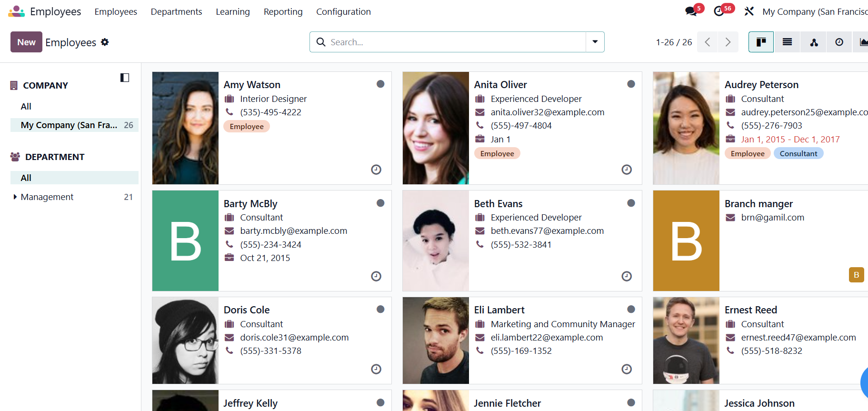Open the activities clock icon with badge 56
Viewport: 868px width, 411px height.
coord(719,11)
